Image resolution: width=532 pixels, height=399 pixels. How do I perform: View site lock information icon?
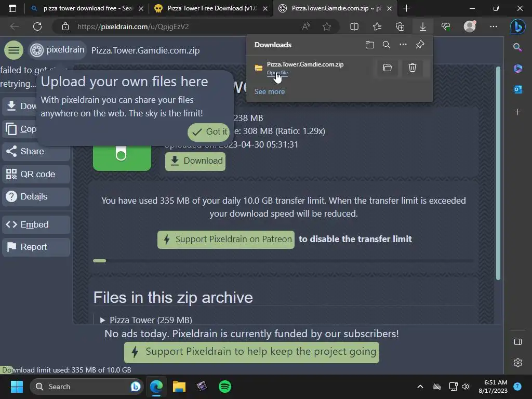click(x=65, y=26)
